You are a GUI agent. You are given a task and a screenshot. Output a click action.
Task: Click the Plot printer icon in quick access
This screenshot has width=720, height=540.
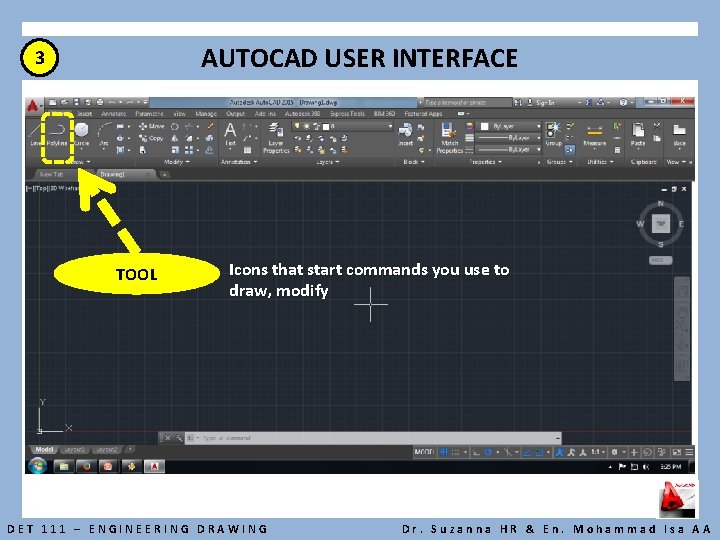pos(100,102)
